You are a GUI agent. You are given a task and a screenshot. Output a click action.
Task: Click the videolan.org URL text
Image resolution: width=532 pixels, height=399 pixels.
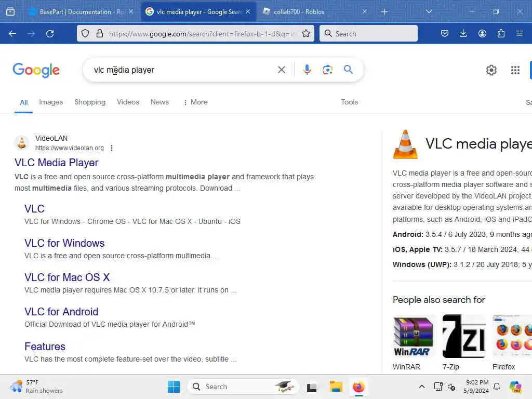[x=70, y=148]
